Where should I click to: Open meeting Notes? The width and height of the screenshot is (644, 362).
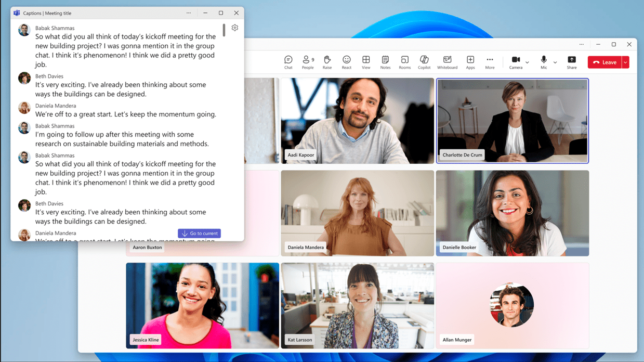point(385,62)
